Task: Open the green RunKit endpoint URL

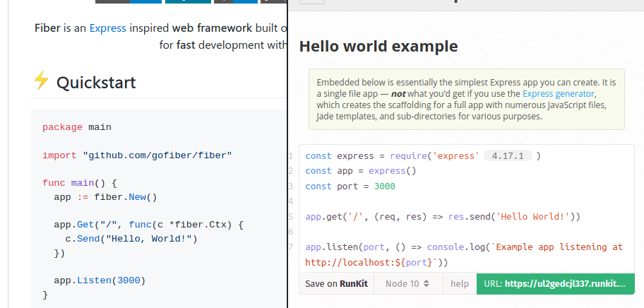Action: point(555,284)
